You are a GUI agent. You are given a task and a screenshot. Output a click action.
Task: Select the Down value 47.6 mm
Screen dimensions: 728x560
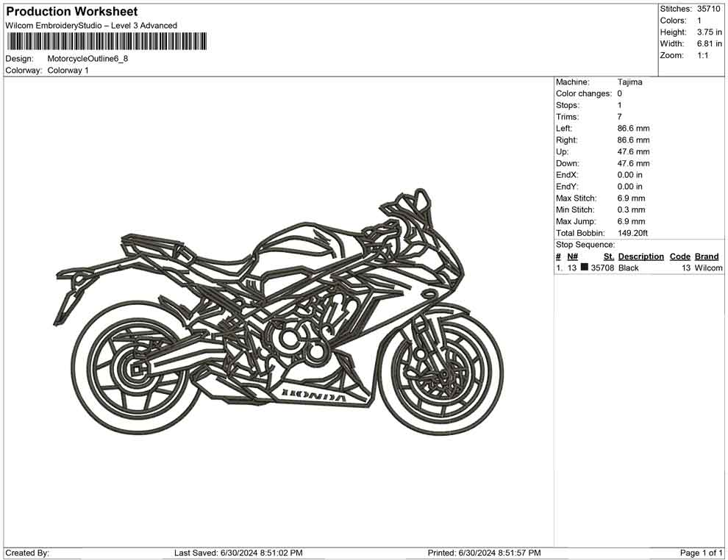(x=633, y=163)
